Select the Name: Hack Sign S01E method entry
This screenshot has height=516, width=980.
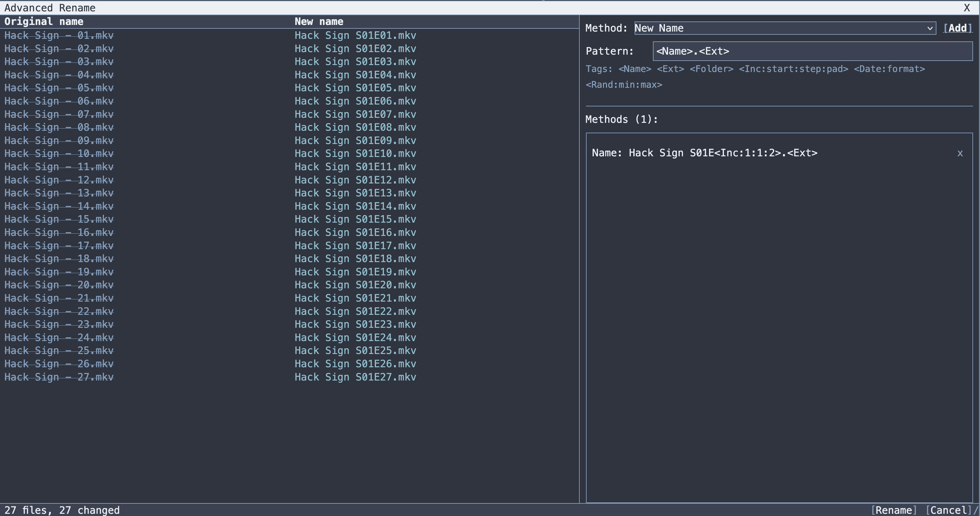pos(705,153)
